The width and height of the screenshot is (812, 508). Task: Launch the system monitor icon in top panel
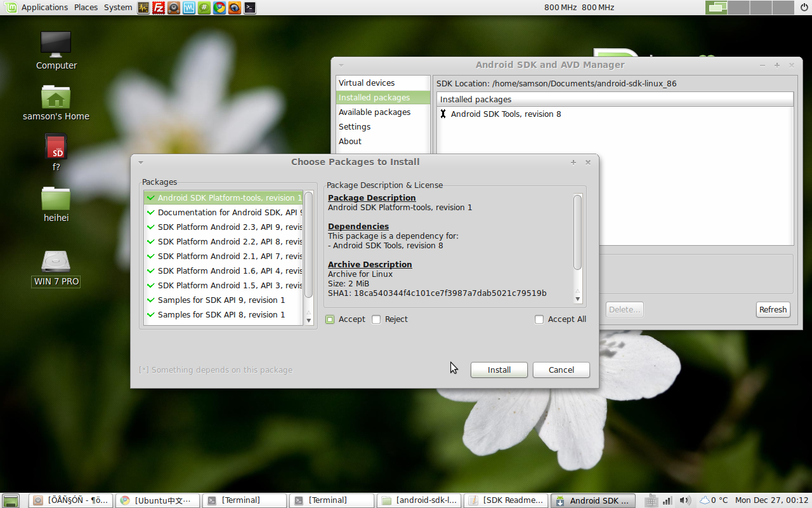(143, 8)
